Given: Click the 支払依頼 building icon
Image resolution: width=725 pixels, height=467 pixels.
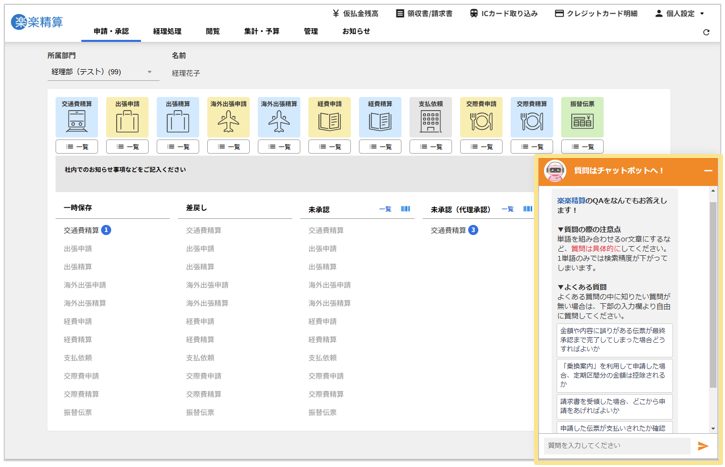Looking at the screenshot, I should coord(430,121).
